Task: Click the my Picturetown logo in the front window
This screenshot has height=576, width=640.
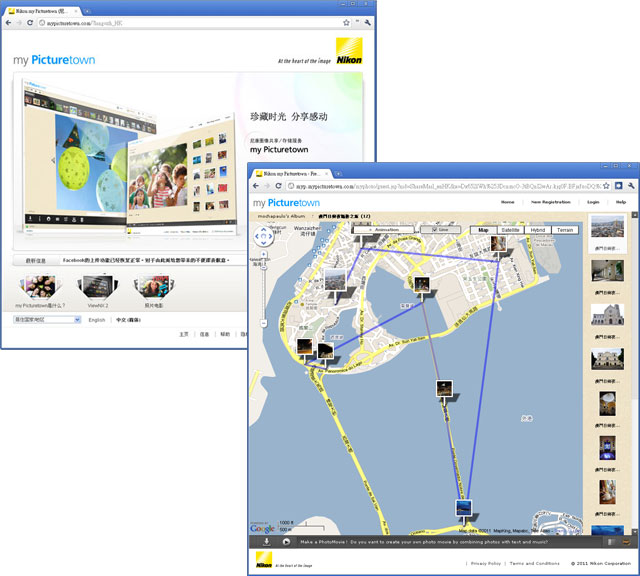Action: pyautogui.click(x=286, y=203)
